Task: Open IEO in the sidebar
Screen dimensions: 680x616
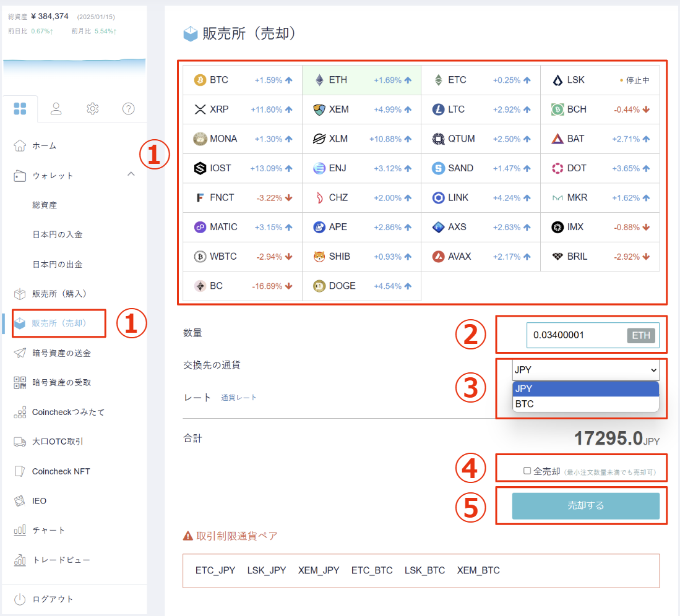Action: click(x=39, y=501)
